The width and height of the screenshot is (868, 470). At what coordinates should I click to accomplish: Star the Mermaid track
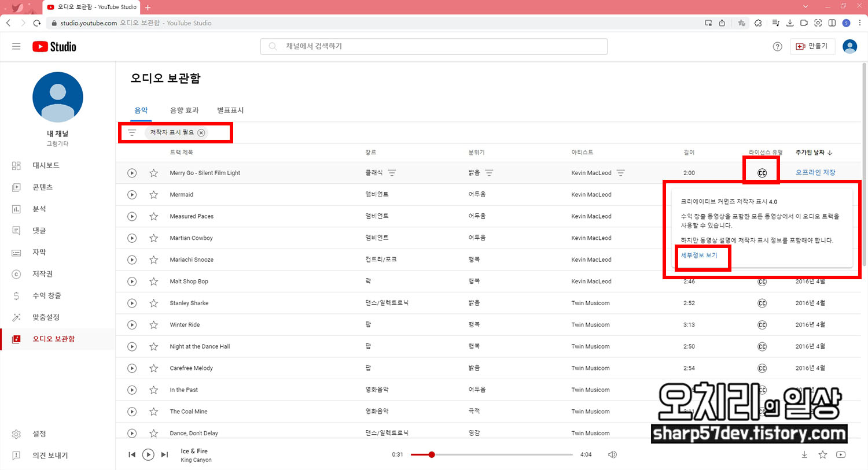[x=153, y=195]
